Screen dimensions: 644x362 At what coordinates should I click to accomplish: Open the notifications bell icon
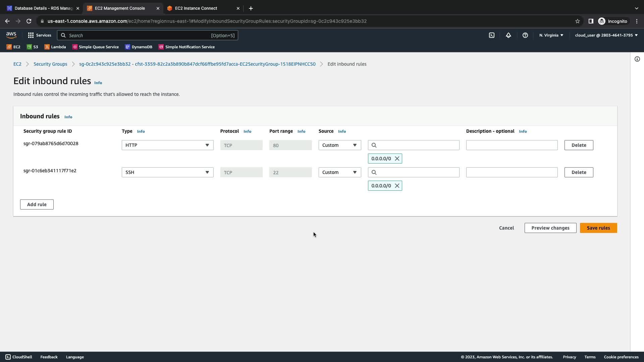click(508, 35)
